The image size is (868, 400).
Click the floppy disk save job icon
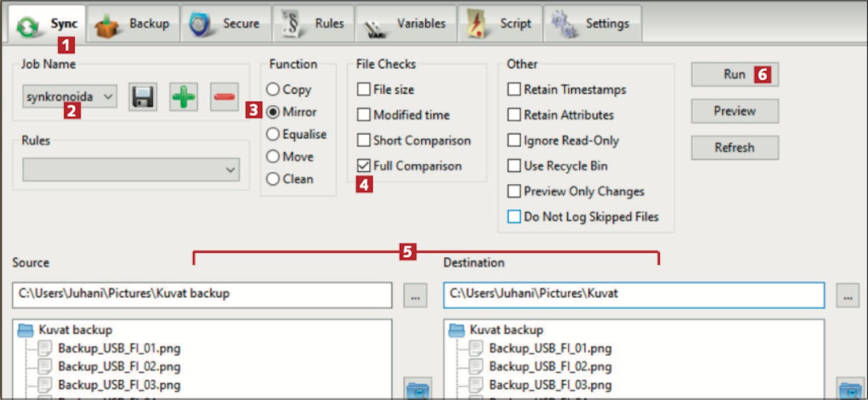point(142,97)
